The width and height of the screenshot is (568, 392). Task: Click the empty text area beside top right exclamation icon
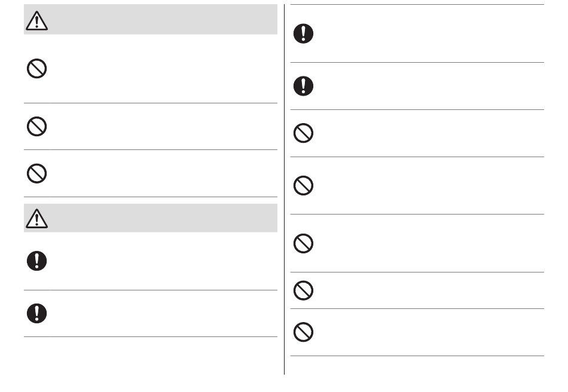[430, 33]
